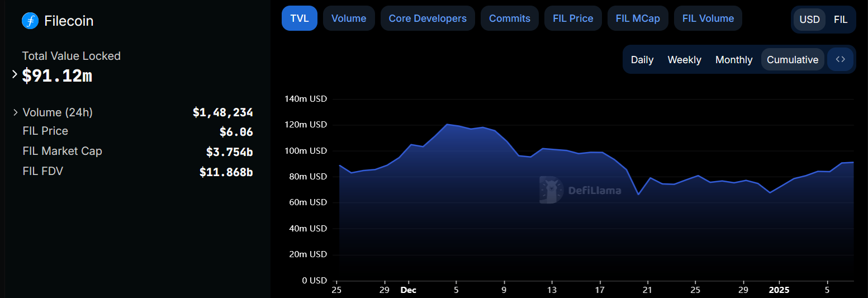Set denomination to USD
Viewport: 868px width, 298px height.
[x=809, y=20]
